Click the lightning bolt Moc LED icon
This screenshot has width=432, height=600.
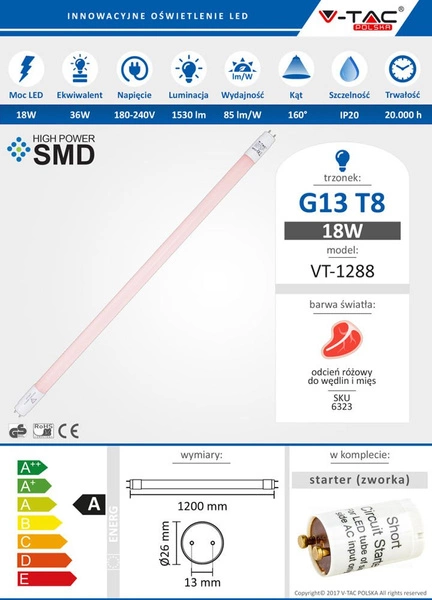pos(26,69)
